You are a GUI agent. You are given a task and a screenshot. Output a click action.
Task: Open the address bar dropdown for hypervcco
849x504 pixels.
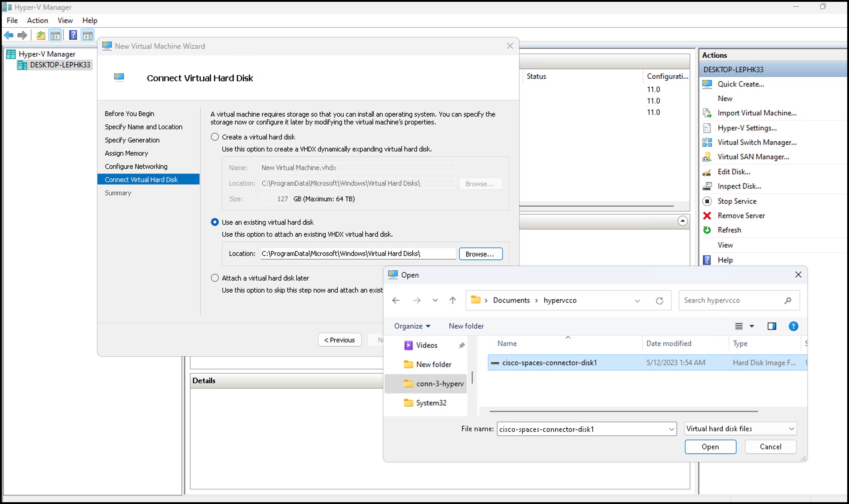(x=638, y=300)
